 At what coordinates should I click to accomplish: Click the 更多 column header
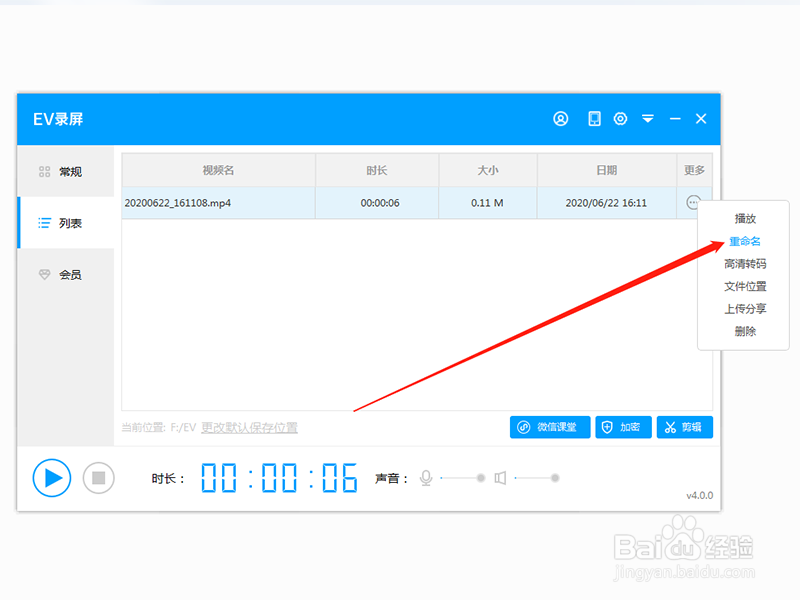[x=694, y=170]
